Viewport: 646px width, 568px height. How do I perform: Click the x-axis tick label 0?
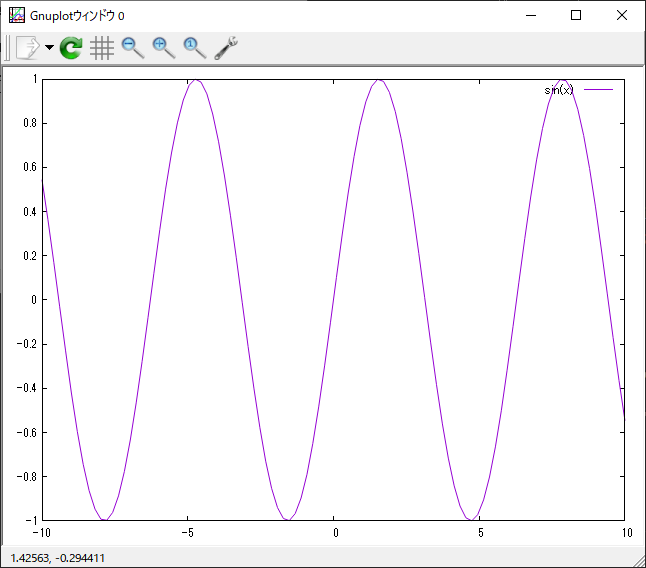tap(335, 532)
